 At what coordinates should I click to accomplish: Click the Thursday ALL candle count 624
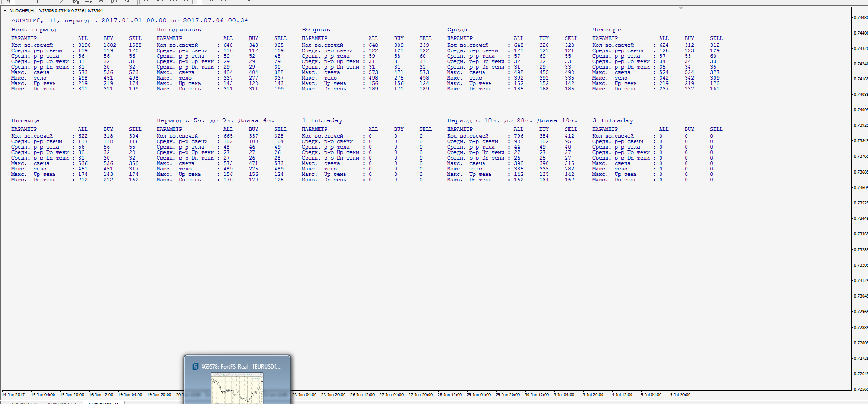point(664,45)
